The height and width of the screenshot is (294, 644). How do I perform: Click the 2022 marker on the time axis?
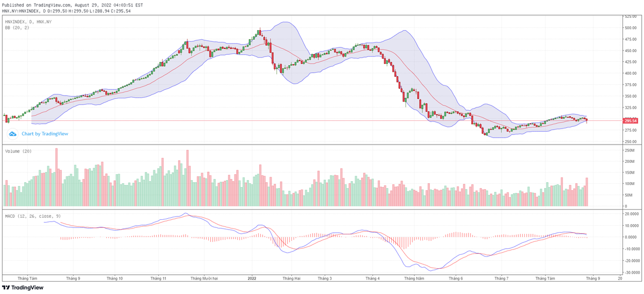(252, 278)
